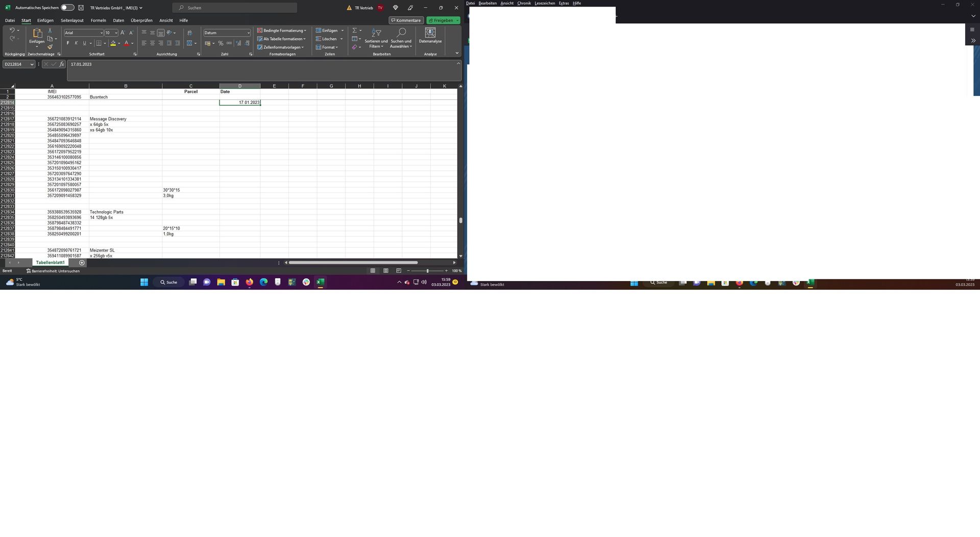Launch the Datenanalyse tool
Viewport: 980px width, 537px height.
pyautogui.click(x=430, y=36)
